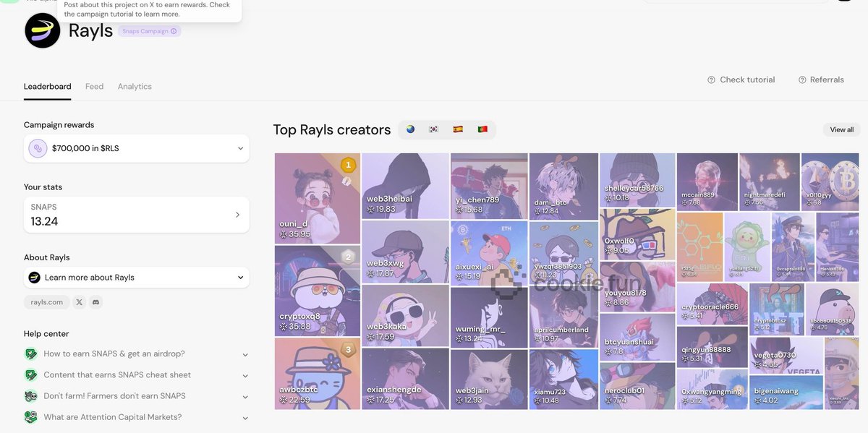
Task: Click the Rayls project logo
Action: pos(43,30)
